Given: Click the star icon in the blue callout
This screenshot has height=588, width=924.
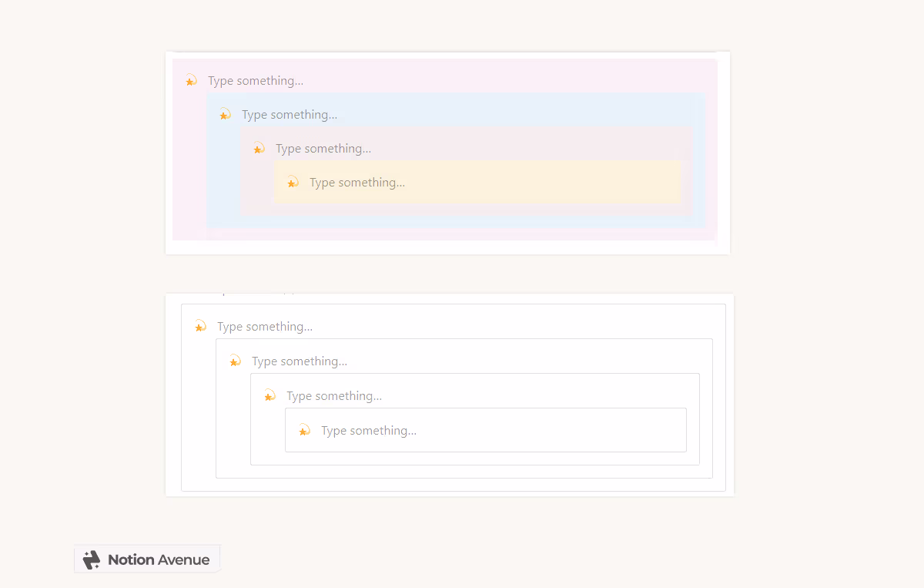Looking at the screenshot, I should coord(225,115).
